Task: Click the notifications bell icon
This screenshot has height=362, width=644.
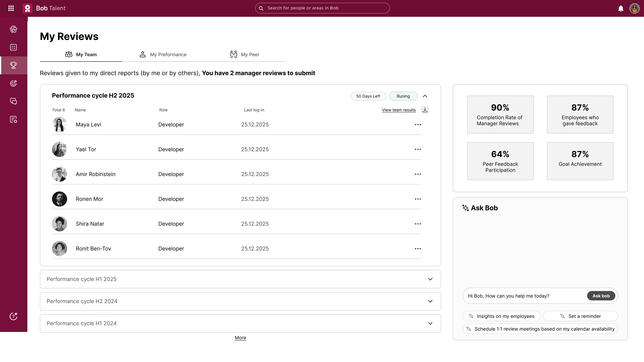Action: pos(621,8)
